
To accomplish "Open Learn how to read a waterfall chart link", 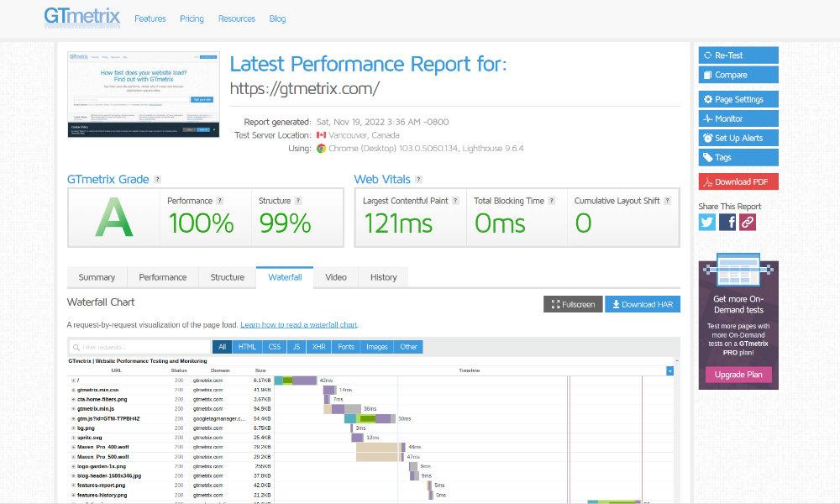I will pyautogui.click(x=299, y=324).
